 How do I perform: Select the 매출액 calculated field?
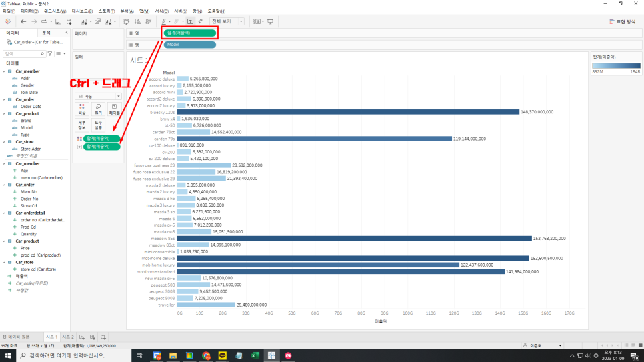pyautogui.click(x=22, y=276)
